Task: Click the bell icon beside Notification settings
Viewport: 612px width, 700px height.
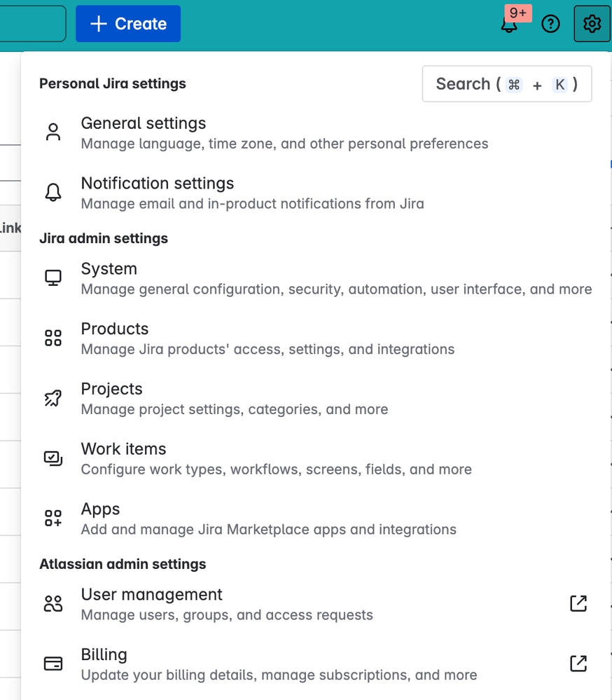Action: [x=53, y=191]
